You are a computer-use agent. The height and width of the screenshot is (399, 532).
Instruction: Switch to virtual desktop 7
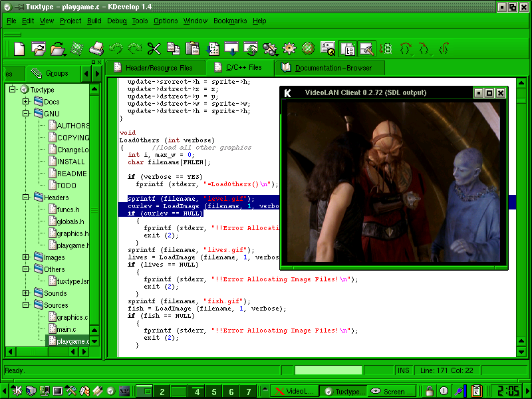[248, 392]
